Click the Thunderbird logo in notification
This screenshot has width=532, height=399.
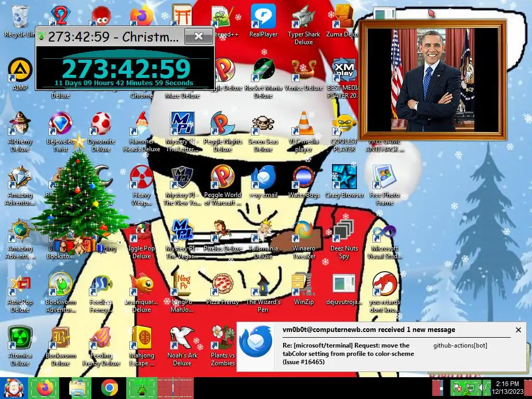[256, 341]
